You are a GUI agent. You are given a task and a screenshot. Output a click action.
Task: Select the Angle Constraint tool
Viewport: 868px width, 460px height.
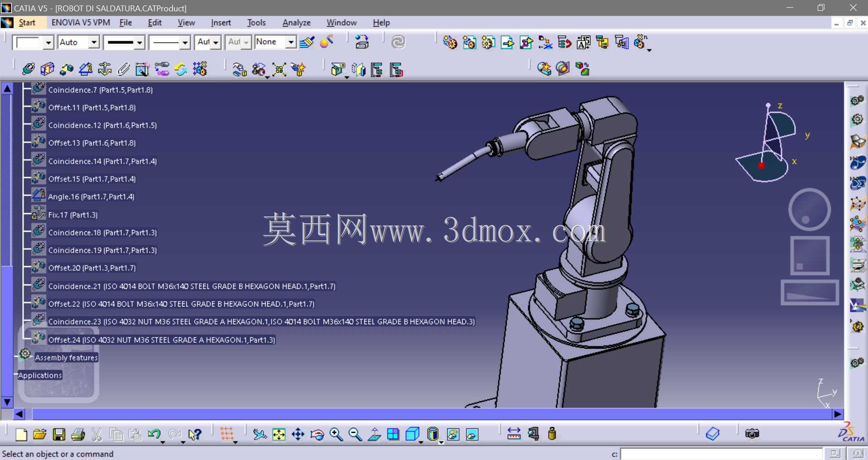tap(85, 69)
